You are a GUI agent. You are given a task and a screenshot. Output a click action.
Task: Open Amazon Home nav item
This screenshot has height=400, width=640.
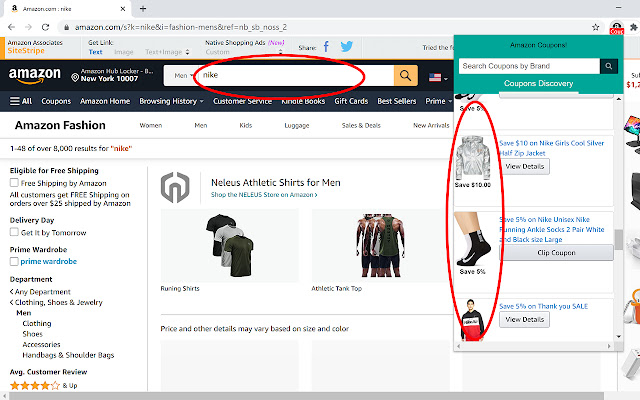pos(105,101)
